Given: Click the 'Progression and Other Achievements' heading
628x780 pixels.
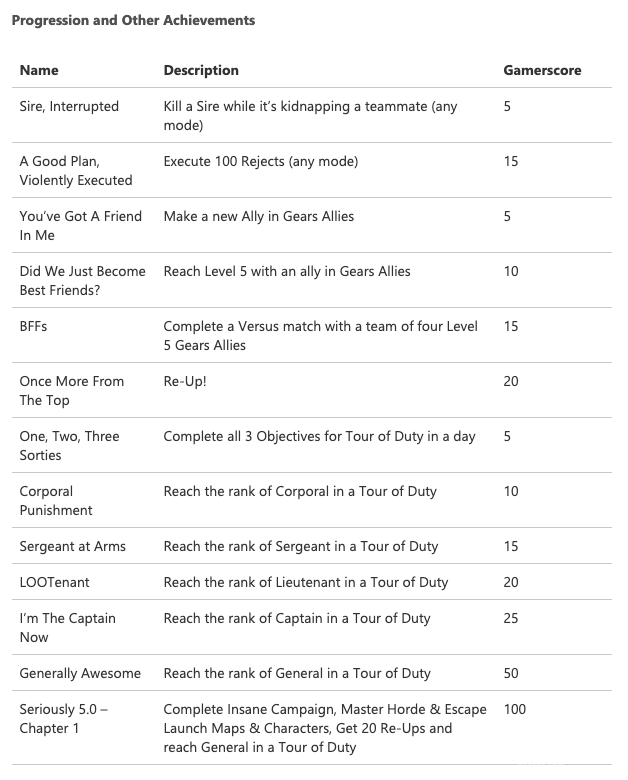Looking at the screenshot, I should pyautogui.click(x=133, y=20).
